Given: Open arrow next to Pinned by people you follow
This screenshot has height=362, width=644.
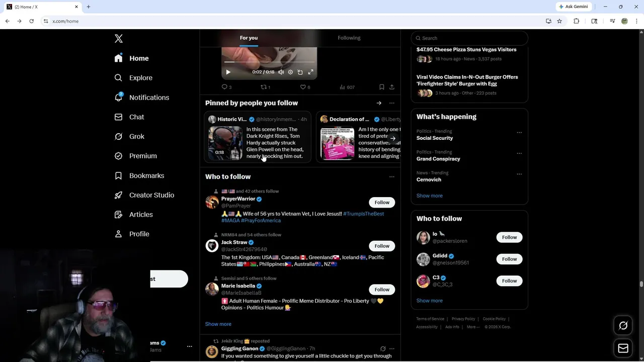Looking at the screenshot, I should tap(379, 103).
